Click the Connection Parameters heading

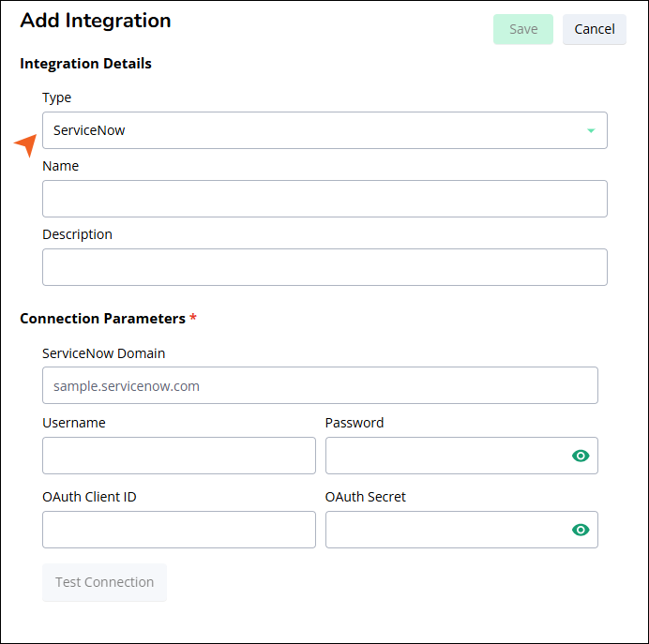[102, 319]
